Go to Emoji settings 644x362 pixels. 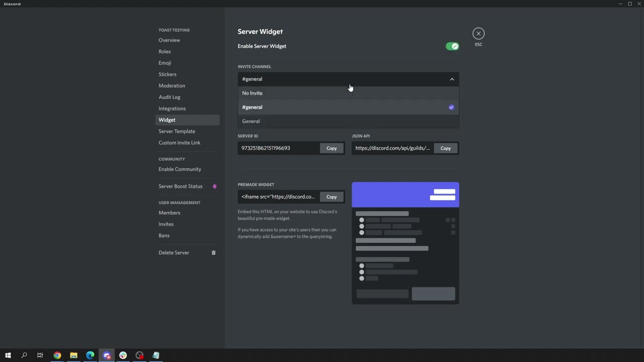click(x=187, y=63)
